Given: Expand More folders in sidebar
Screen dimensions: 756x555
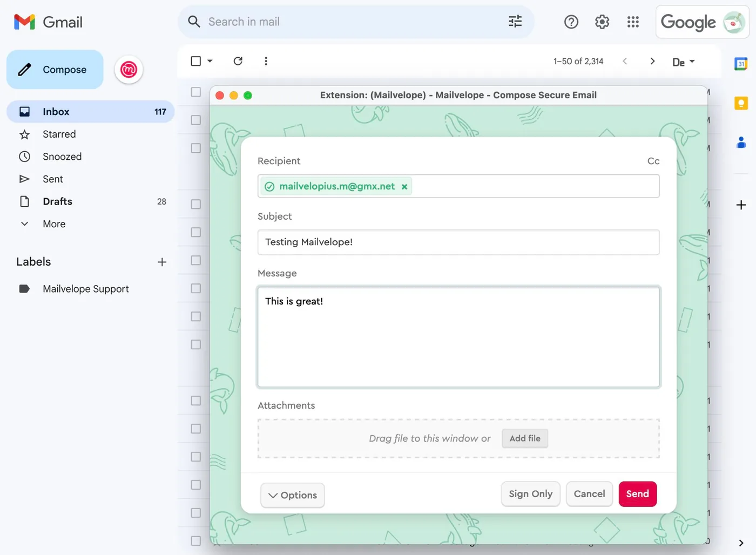Looking at the screenshot, I should pyautogui.click(x=90, y=224).
